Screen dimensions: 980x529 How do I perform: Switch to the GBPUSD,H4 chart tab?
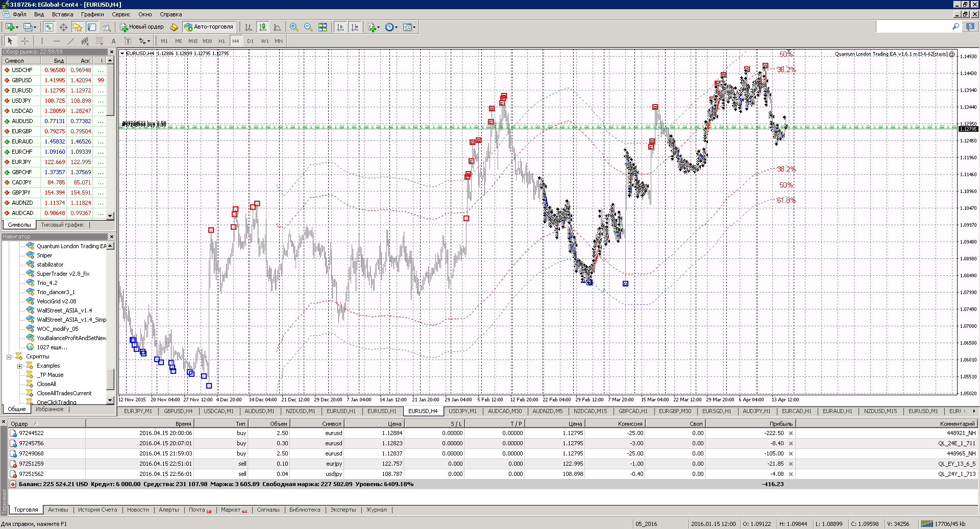178,411
